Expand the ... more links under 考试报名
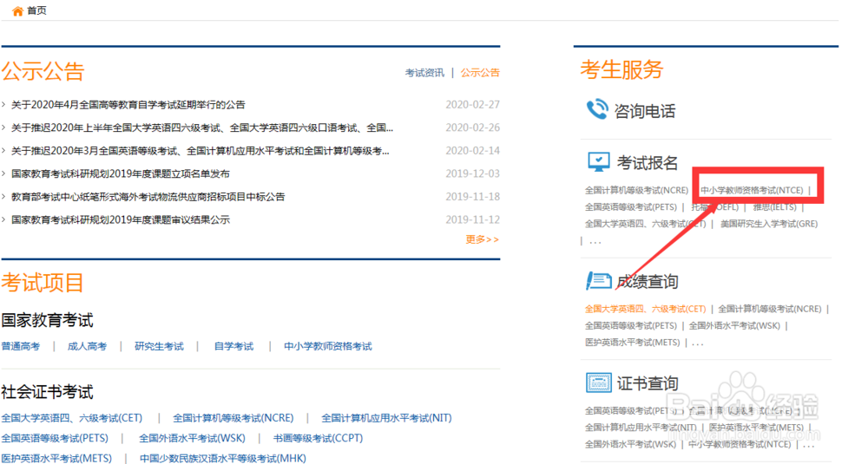 [x=595, y=242]
